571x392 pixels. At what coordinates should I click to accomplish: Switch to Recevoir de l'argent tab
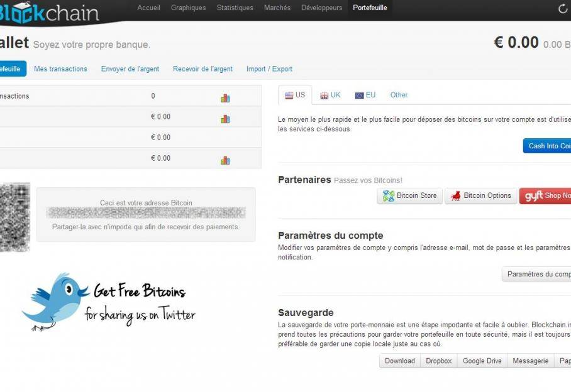click(203, 68)
